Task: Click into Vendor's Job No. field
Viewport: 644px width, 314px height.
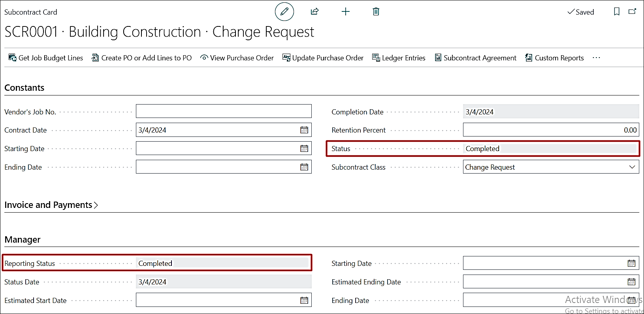Action: (x=224, y=111)
